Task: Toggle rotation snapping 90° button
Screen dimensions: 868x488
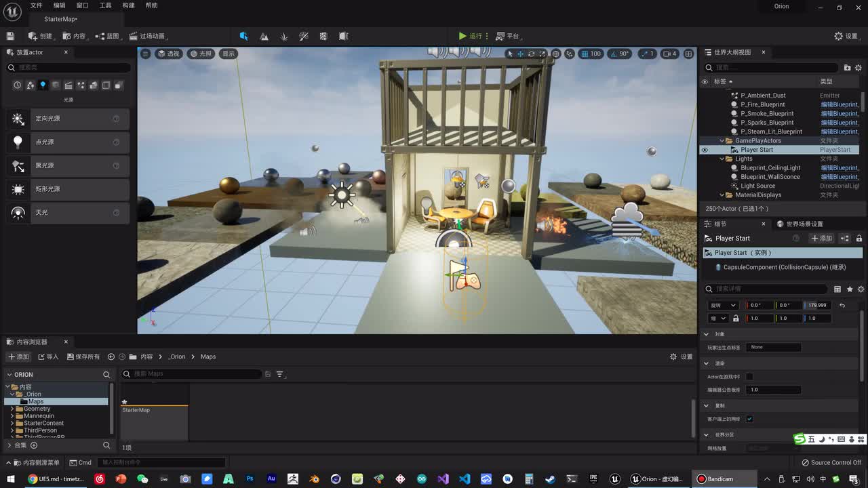Action: click(x=619, y=54)
